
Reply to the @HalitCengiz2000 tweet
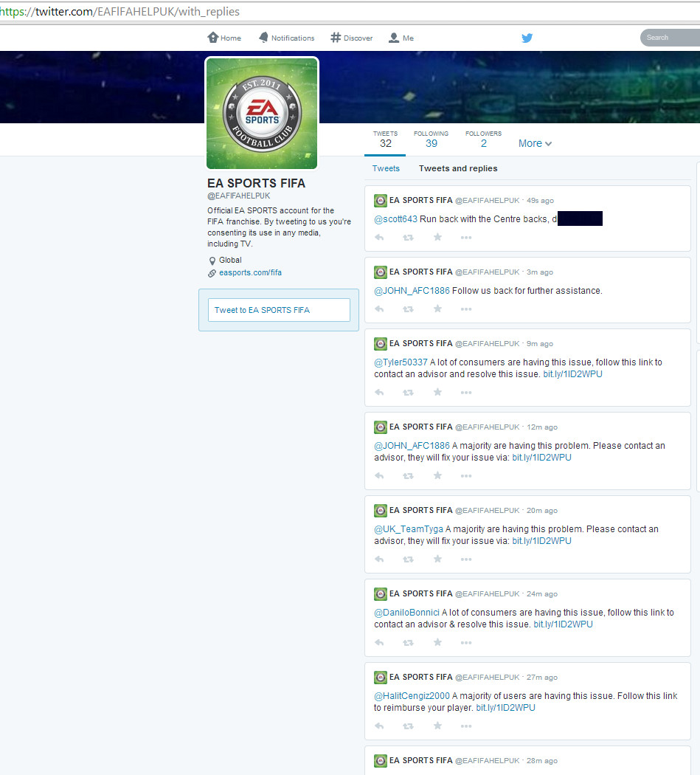point(379,727)
